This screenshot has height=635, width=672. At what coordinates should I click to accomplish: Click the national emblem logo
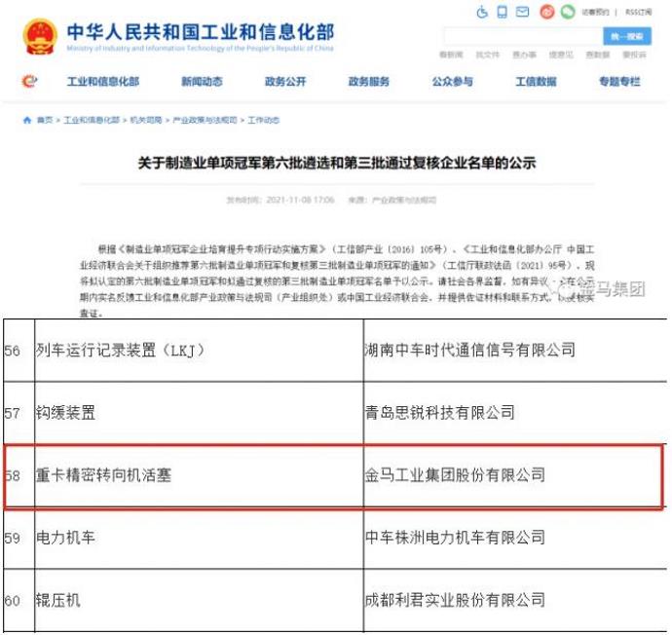(40, 37)
